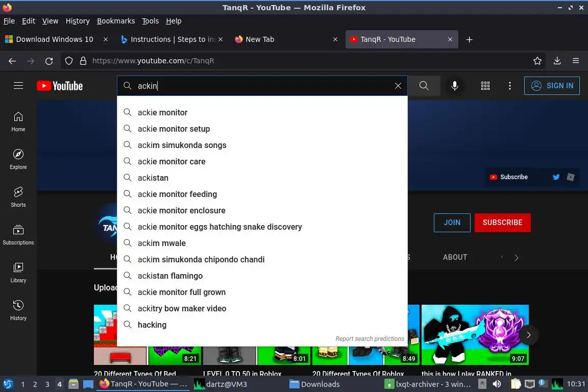Select the 'ackistan flamingo' suggestion
This screenshot has height=392, width=588.
[x=262, y=276]
